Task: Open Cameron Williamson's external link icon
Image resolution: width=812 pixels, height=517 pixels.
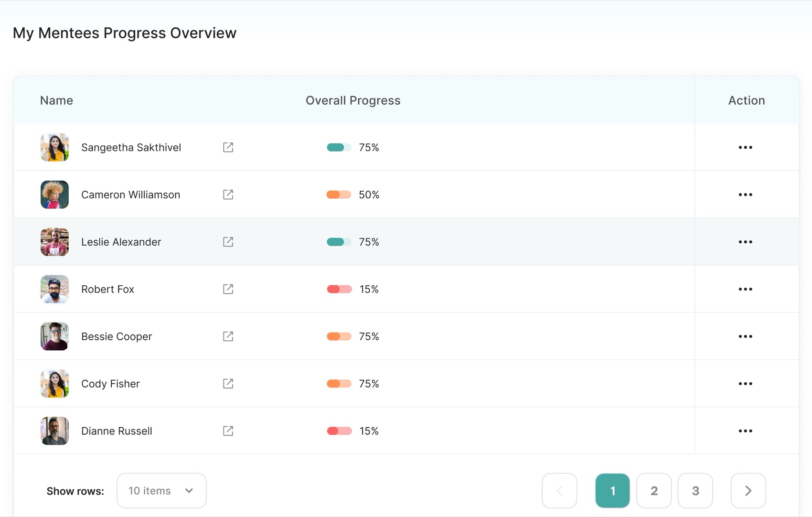Action: click(x=228, y=194)
